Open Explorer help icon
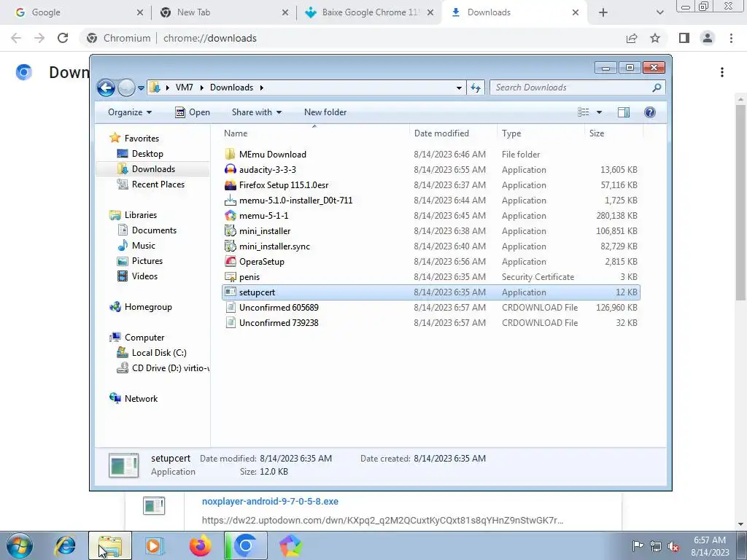 click(x=650, y=112)
